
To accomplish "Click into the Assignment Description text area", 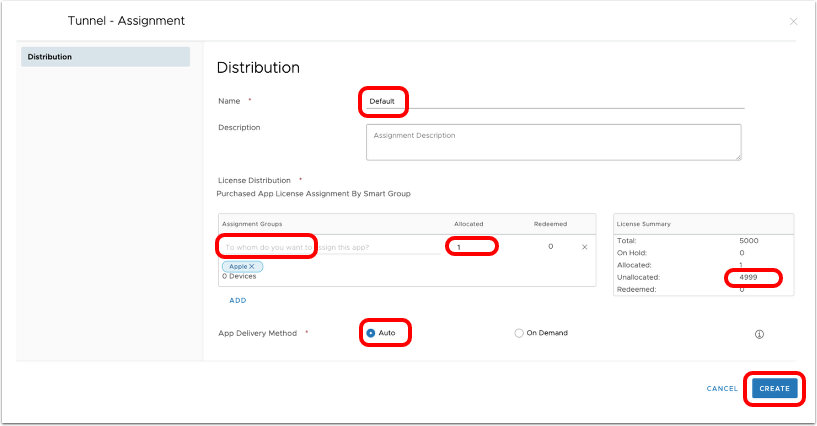I will click(553, 141).
